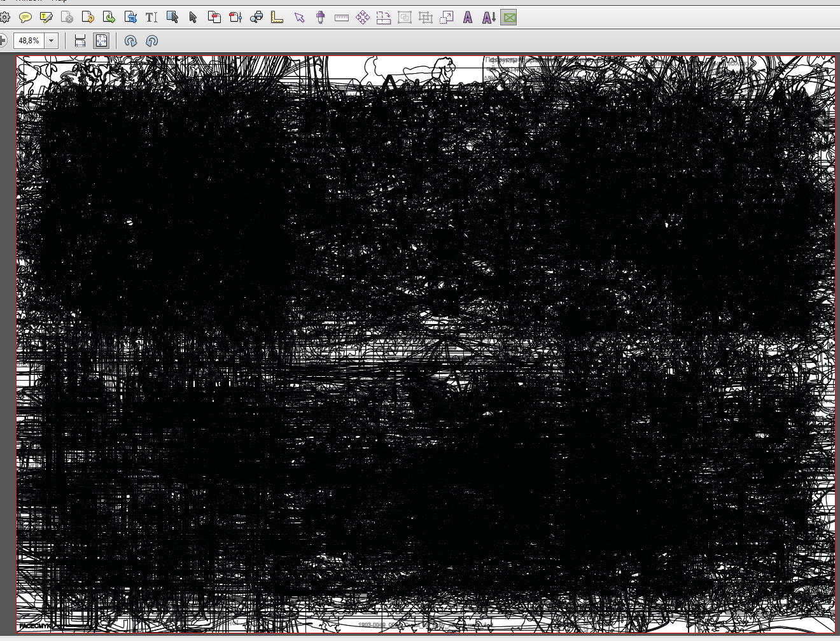Open the zoom level dropdown arrow
The height and width of the screenshot is (641, 840).
coord(52,41)
